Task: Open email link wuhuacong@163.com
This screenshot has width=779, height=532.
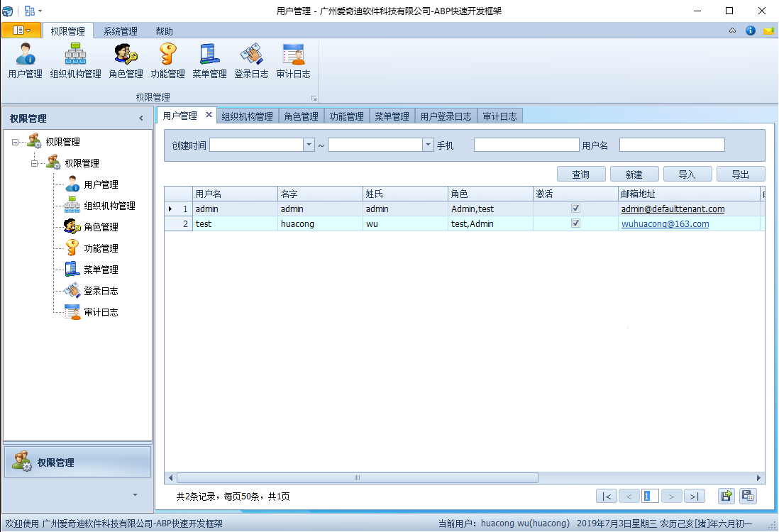Action: [665, 224]
